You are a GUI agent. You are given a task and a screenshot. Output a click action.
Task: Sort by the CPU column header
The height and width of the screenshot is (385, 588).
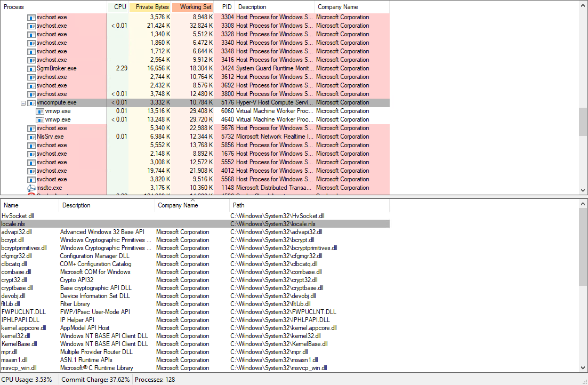point(118,7)
